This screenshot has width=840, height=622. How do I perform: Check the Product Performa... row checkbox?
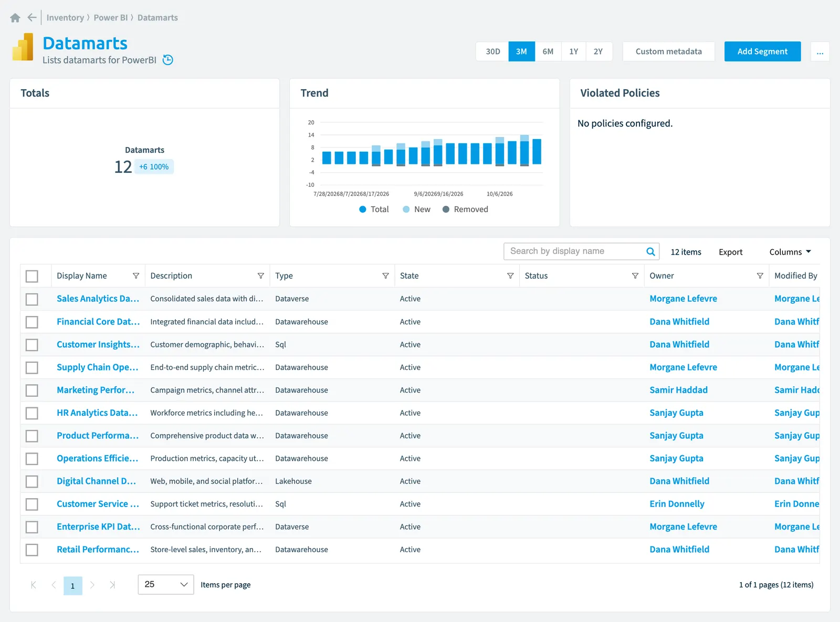coord(32,436)
